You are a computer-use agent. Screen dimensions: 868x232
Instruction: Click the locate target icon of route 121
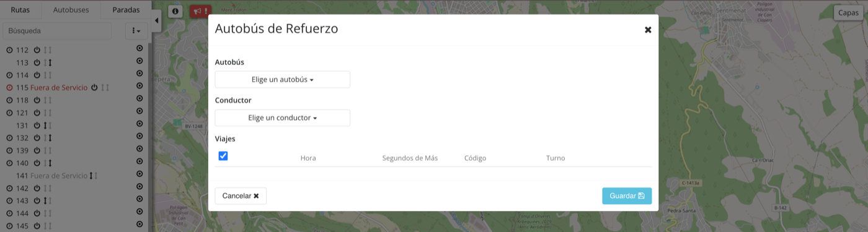coord(139,111)
